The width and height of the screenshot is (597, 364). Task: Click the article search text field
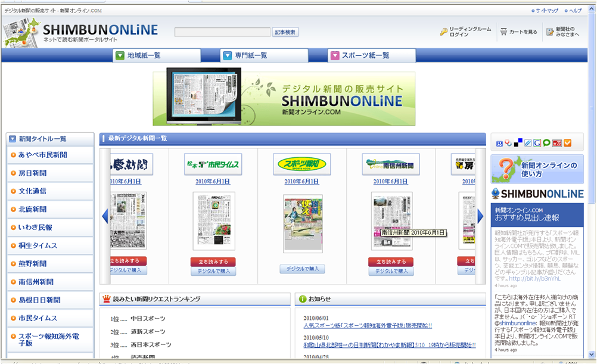click(x=222, y=32)
